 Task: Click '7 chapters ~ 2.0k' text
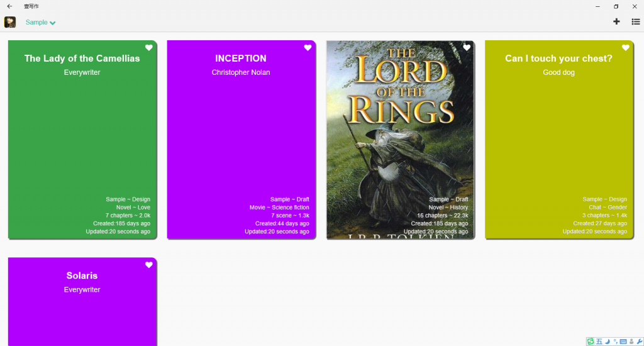pyautogui.click(x=128, y=215)
